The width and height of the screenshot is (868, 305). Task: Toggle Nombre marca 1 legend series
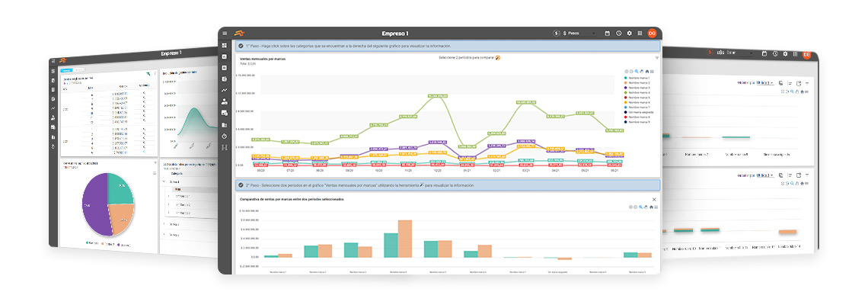pos(638,78)
